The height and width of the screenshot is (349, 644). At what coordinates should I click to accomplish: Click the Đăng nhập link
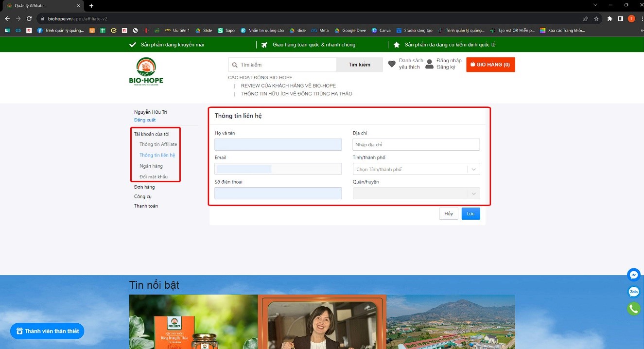point(449,61)
